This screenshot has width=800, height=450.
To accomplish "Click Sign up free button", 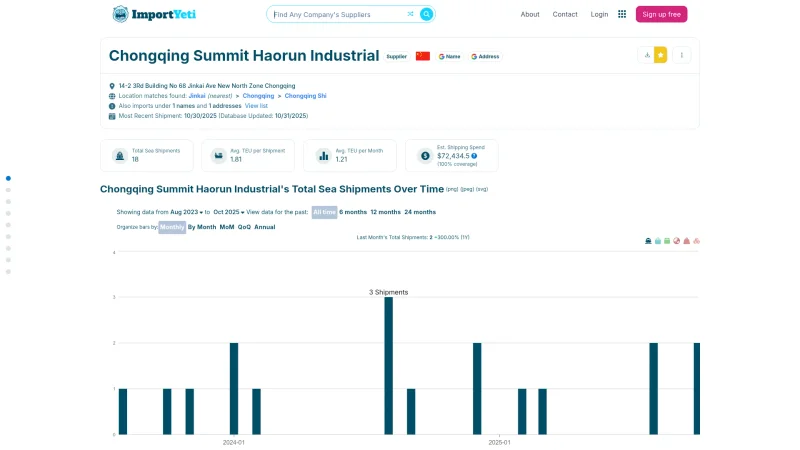I will click(661, 14).
